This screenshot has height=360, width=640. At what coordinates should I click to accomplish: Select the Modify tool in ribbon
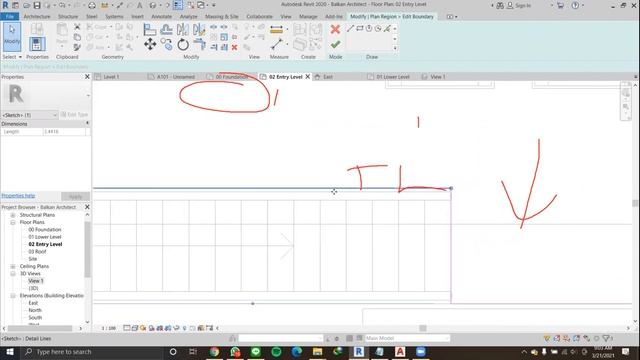(12, 37)
